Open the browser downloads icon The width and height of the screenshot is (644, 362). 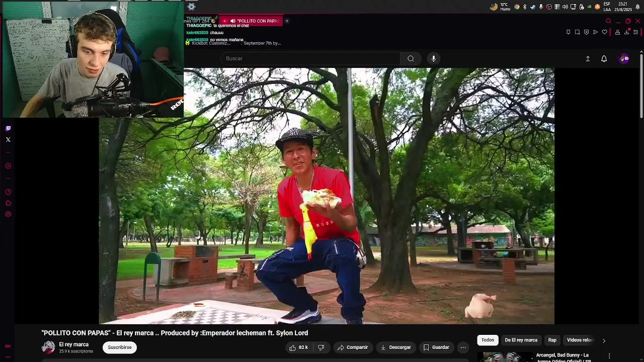(627, 32)
